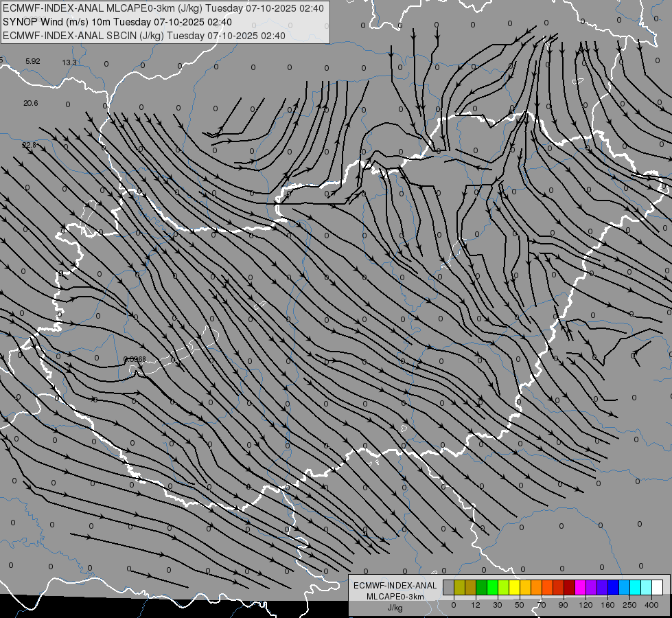672x618 pixels.
Task: Click the 0.0968 value on the map
Action: [135, 359]
